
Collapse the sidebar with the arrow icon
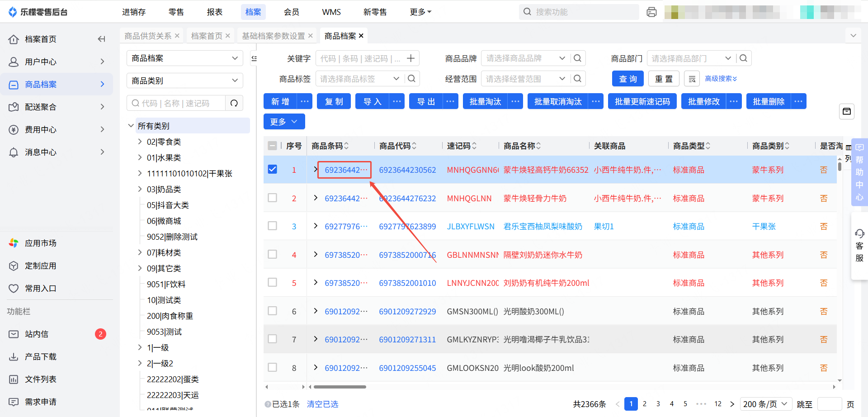click(101, 39)
